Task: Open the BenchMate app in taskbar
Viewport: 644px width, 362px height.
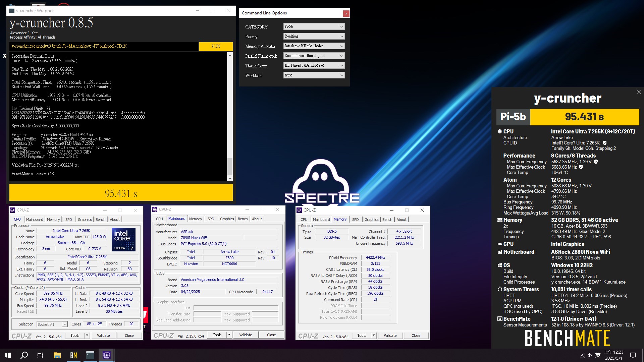Action: point(74,355)
